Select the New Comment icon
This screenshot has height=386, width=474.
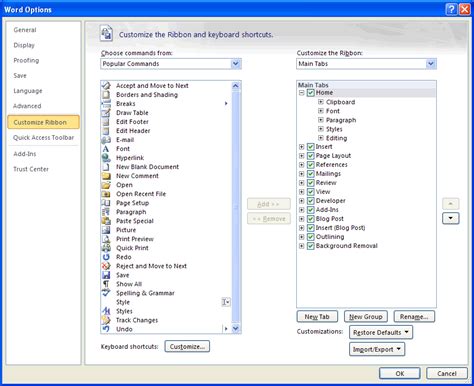coord(106,176)
